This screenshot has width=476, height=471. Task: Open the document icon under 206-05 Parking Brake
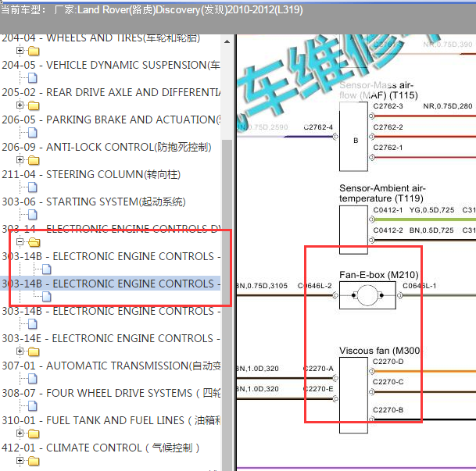pyautogui.click(x=33, y=133)
